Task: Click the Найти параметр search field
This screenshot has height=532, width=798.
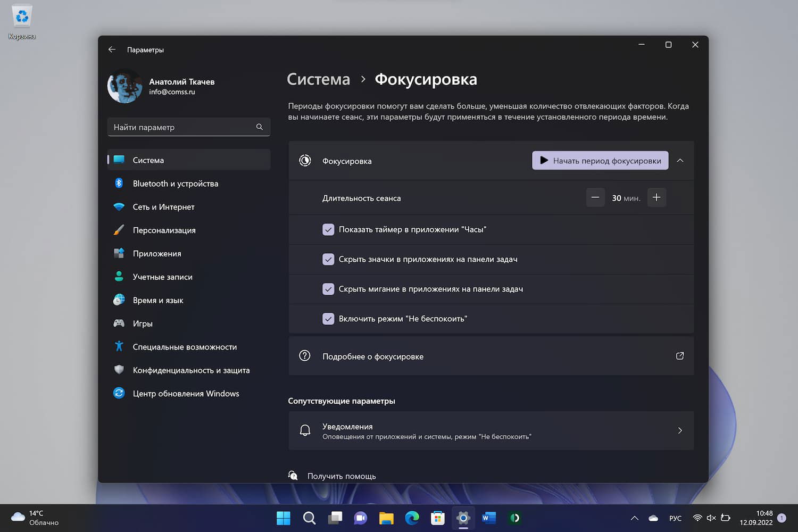Action: (x=189, y=127)
